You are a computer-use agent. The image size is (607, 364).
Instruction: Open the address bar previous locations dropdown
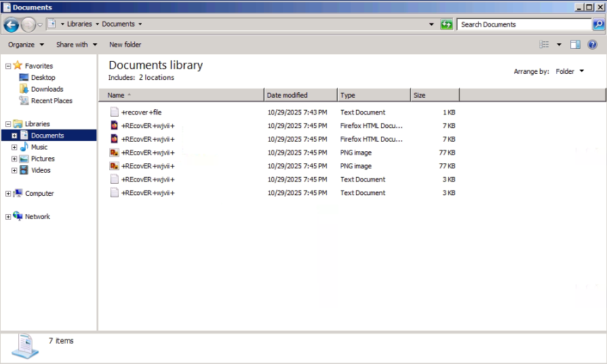click(431, 24)
